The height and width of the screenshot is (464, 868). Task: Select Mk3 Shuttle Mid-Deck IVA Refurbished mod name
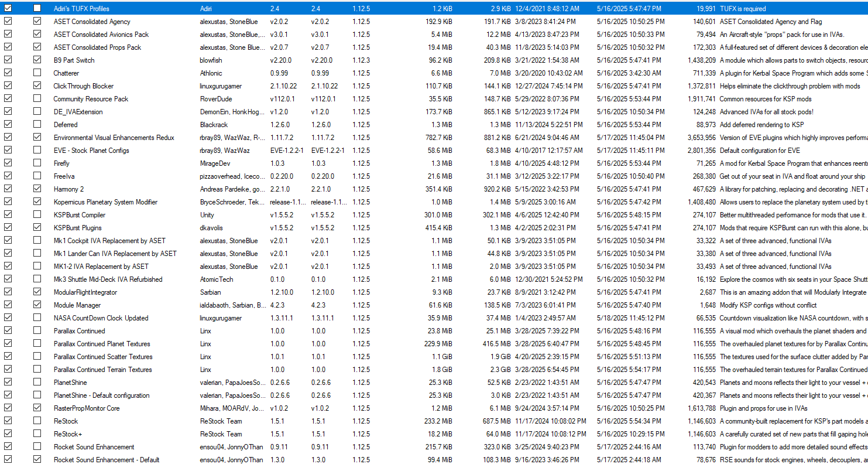point(108,279)
